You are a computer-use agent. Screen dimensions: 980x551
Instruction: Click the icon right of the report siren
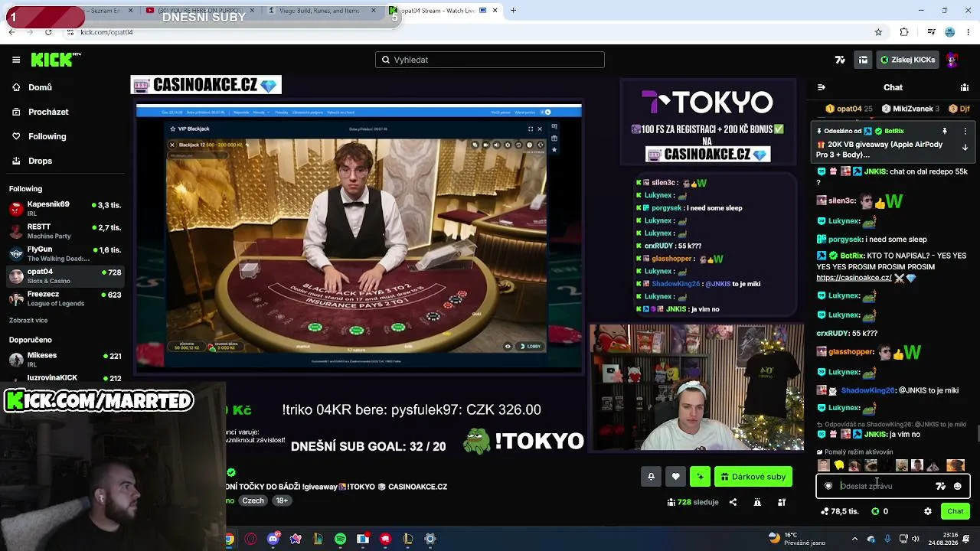(x=782, y=502)
